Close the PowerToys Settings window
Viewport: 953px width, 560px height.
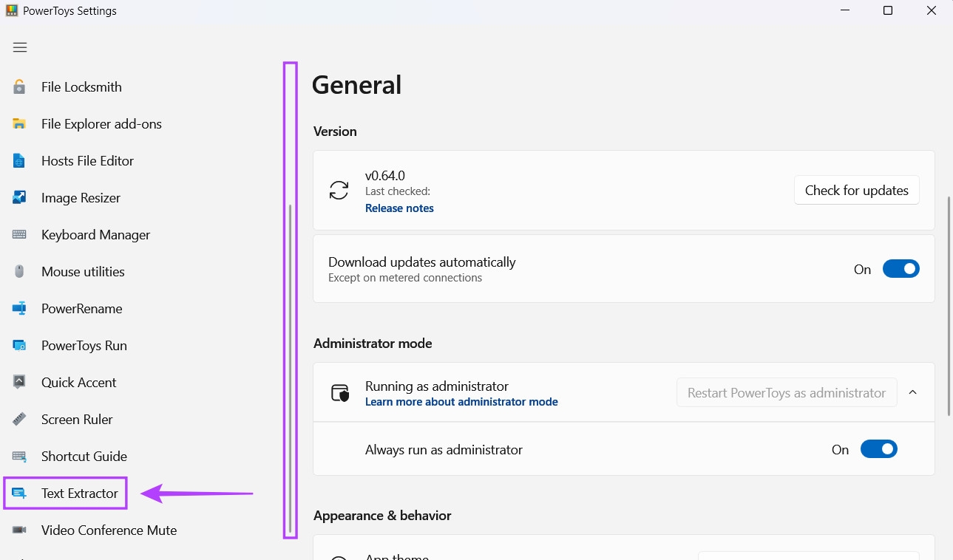(931, 10)
